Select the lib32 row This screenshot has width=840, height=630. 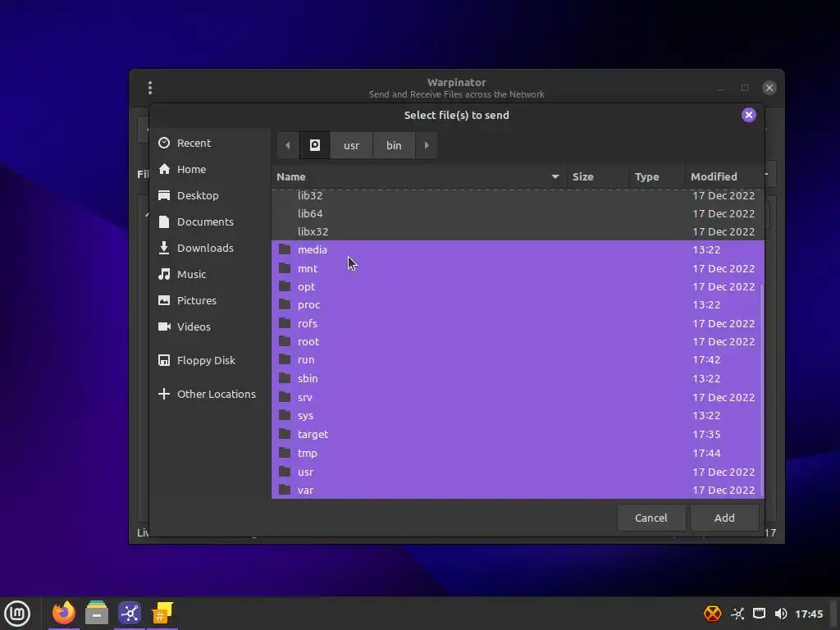pyautogui.click(x=518, y=195)
